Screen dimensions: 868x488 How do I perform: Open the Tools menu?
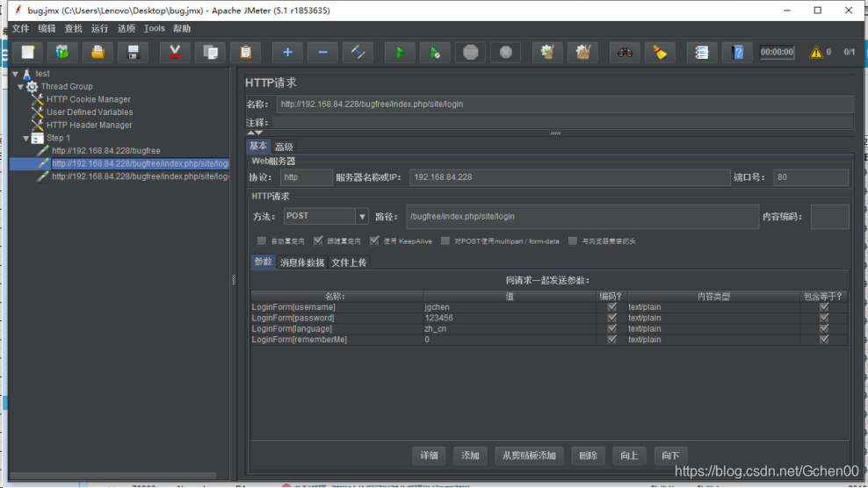point(155,28)
